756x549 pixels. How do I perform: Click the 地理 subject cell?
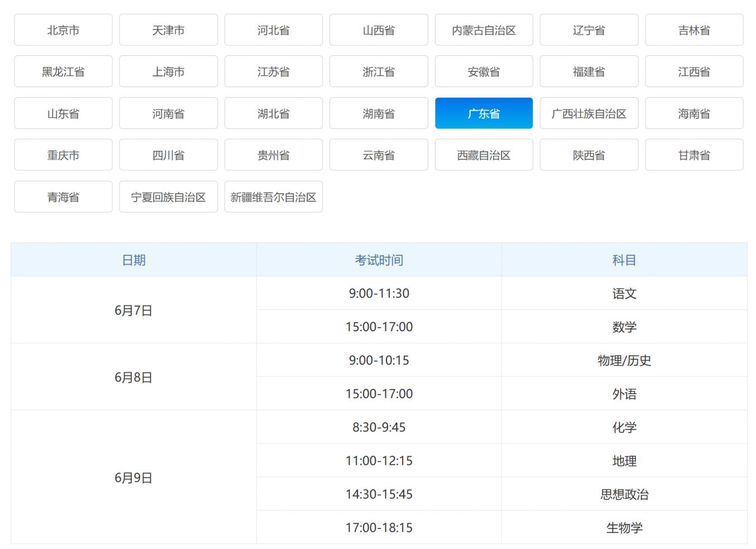click(624, 461)
